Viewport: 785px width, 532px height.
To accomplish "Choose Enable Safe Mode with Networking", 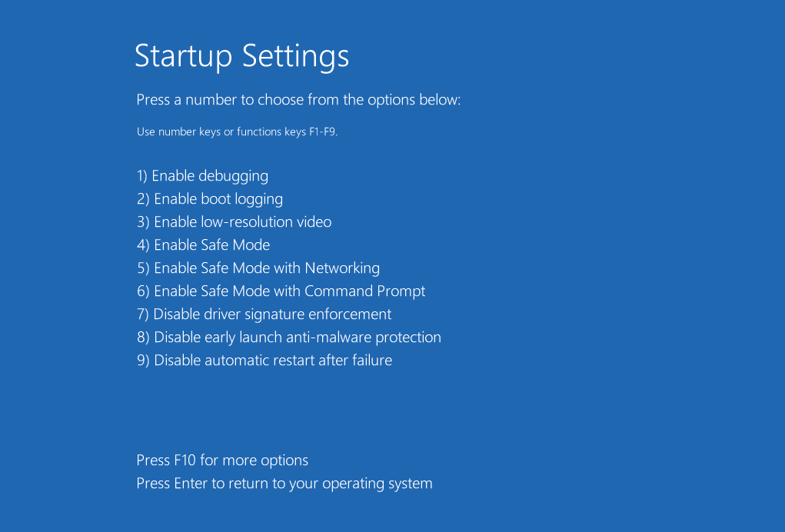I will pyautogui.click(x=258, y=268).
